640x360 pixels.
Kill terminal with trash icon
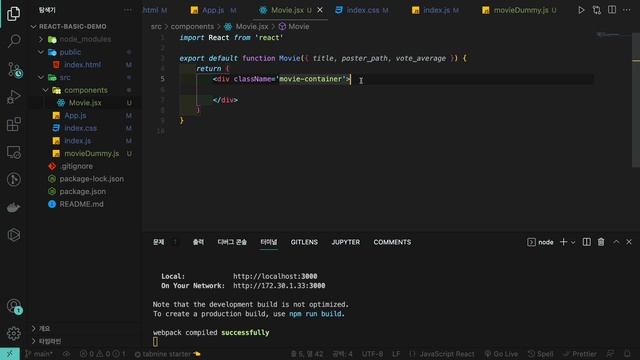tap(601, 242)
